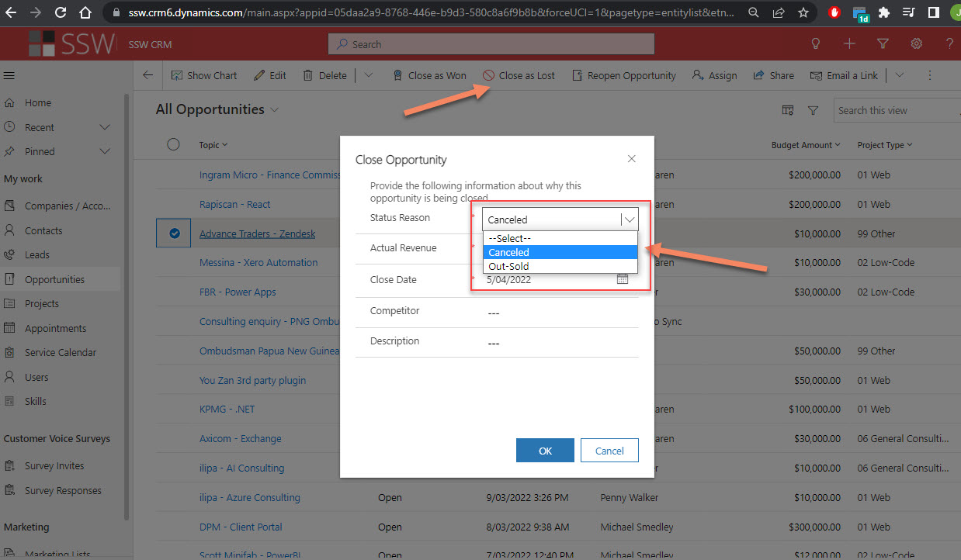Click the calendar icon beside Close Date
This screenshot has height=560, width=961.
coord(622,279)
